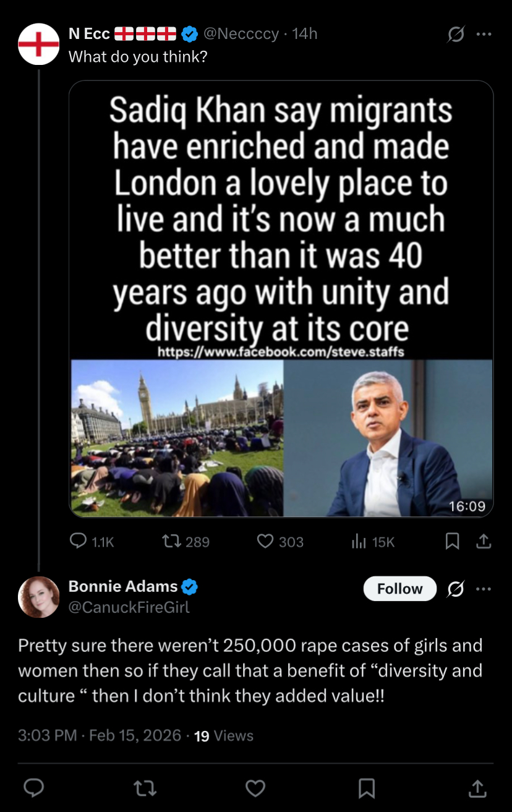Image resolution: width=512 pixels, height=812 pixels.
Task: Open Grok icon on N Ecc's post
Action: [456, 35]
